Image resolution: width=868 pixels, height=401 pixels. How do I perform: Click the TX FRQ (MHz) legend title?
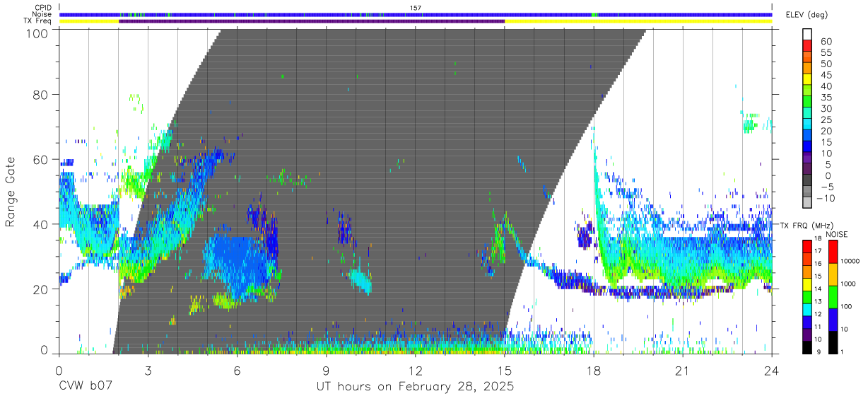(x=807, y=226)
